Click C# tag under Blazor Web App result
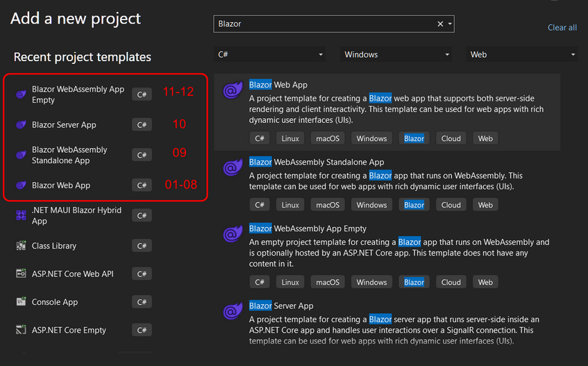Screen dimensions: 588x366 coord(260,138)
